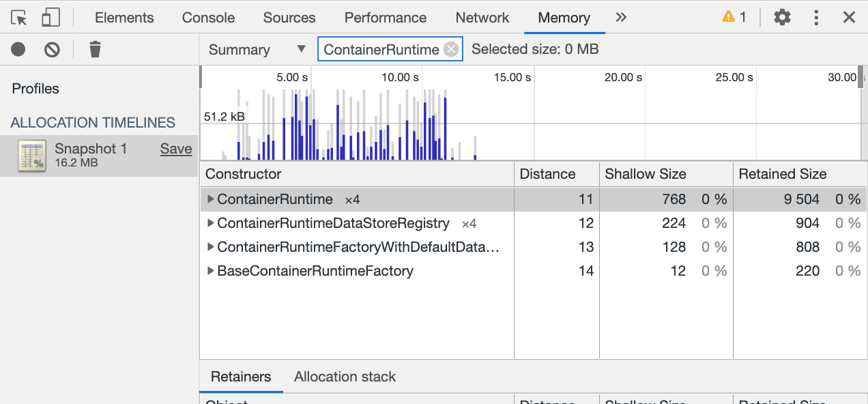Viewport: 868px width, 404px height.
Task: Expand the ContainerRuntimeDataStoreRegistry row
Action: tap(211, 223)
